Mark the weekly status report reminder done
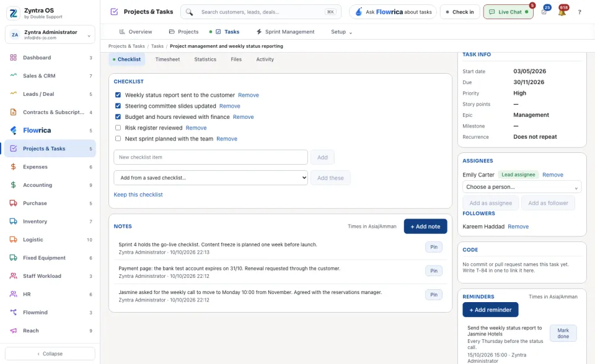Image resolution: width=595 pixels, height=364 pixels. point(563,333)
